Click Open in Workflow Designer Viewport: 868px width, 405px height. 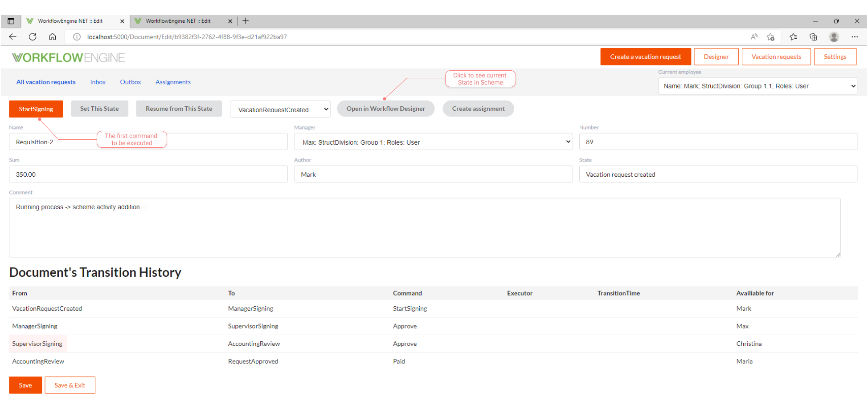(386, 109)
